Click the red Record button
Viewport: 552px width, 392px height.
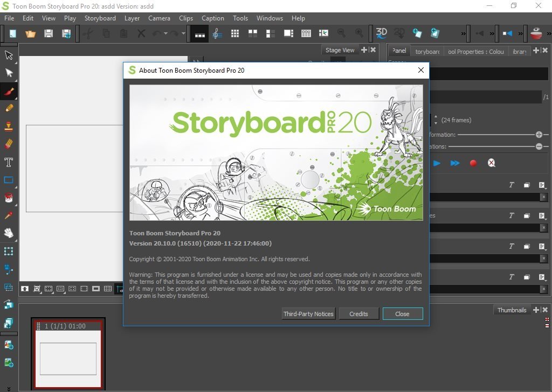pyautogui.click(x=473, y=163)
